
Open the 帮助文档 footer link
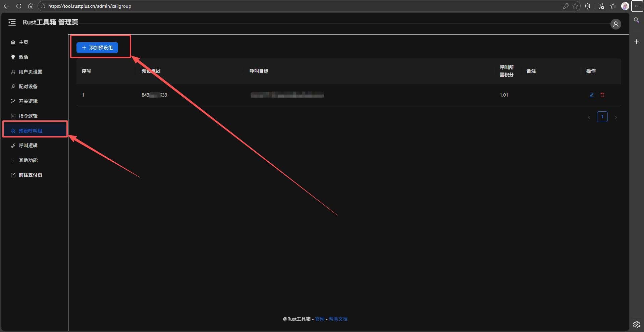coord(338,319)
